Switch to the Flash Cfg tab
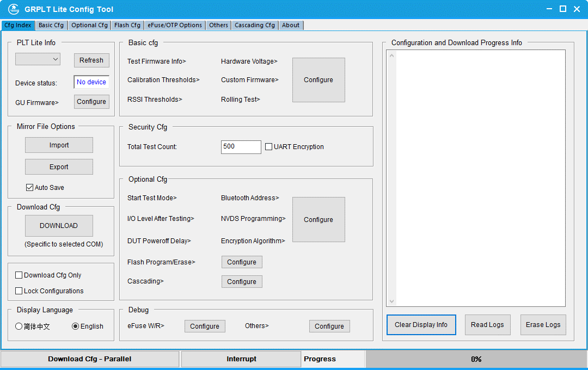This screenshot has width=588, height=370. [127, 25]
